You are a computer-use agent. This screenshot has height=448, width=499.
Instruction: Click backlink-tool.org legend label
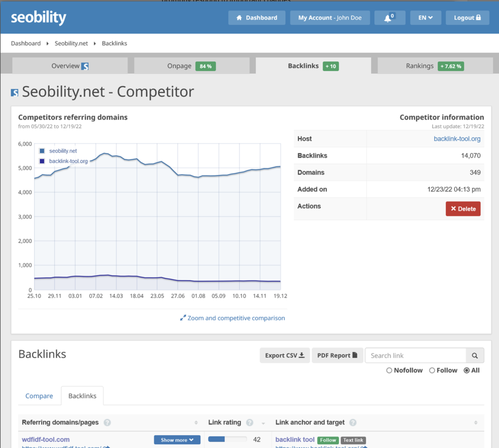[68, 161]
